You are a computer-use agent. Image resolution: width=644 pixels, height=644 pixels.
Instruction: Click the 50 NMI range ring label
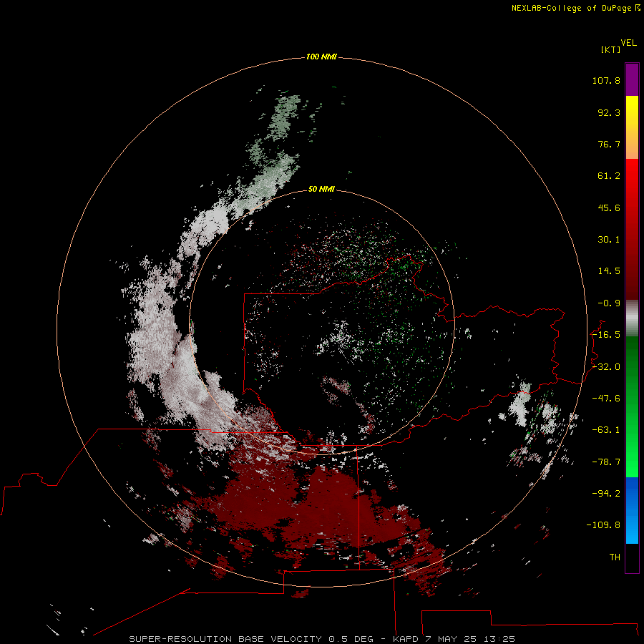point(321,189)
